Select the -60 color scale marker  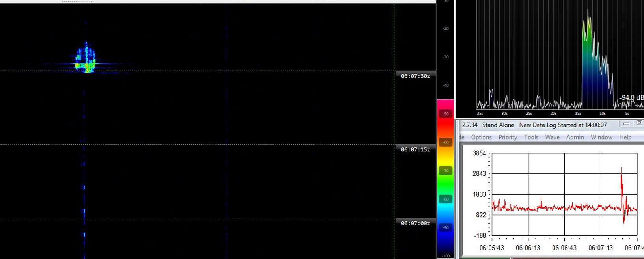(x=446, y=142)
